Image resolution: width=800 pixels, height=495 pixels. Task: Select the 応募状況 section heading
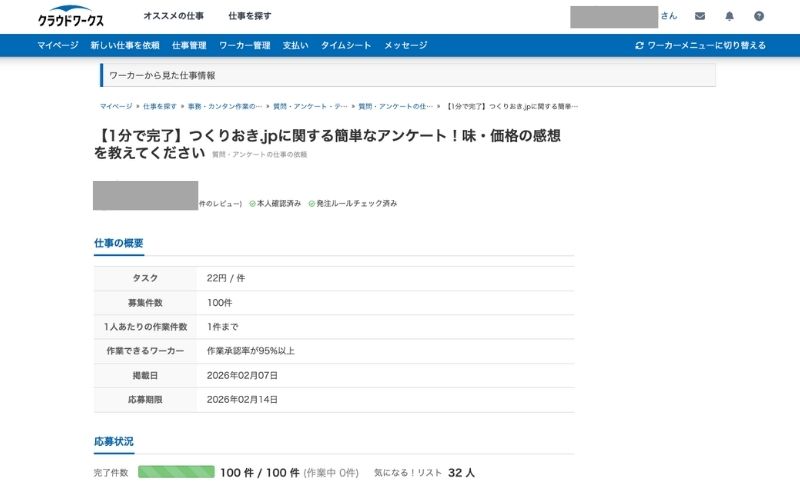(x=113, y=441)
